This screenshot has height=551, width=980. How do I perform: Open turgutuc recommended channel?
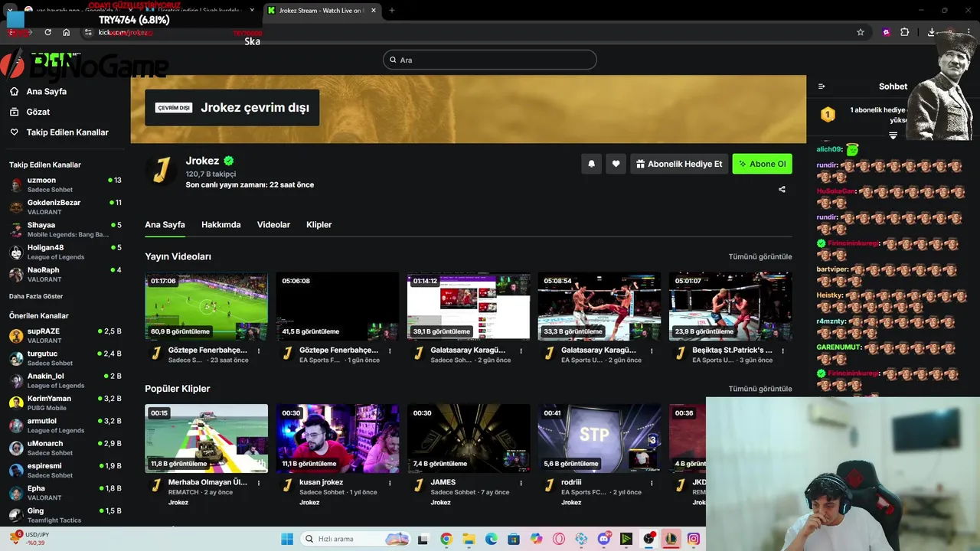click(65, 358)
